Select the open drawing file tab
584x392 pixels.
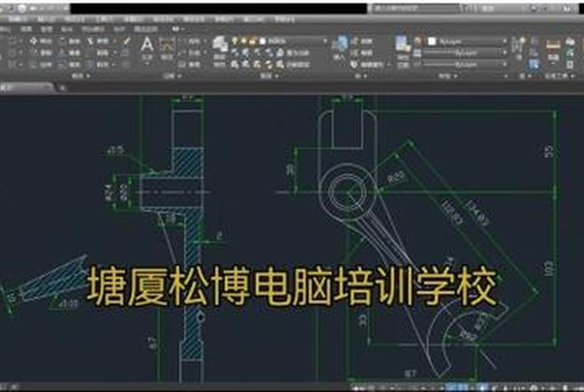(x=27, y=88)
